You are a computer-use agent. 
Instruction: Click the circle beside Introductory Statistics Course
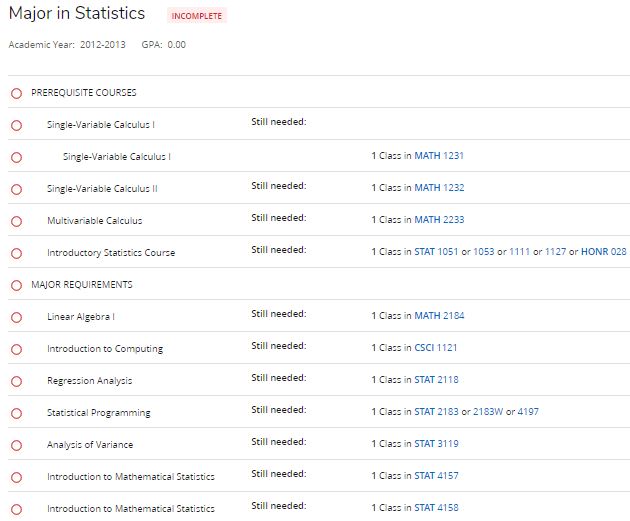(16, 253)
